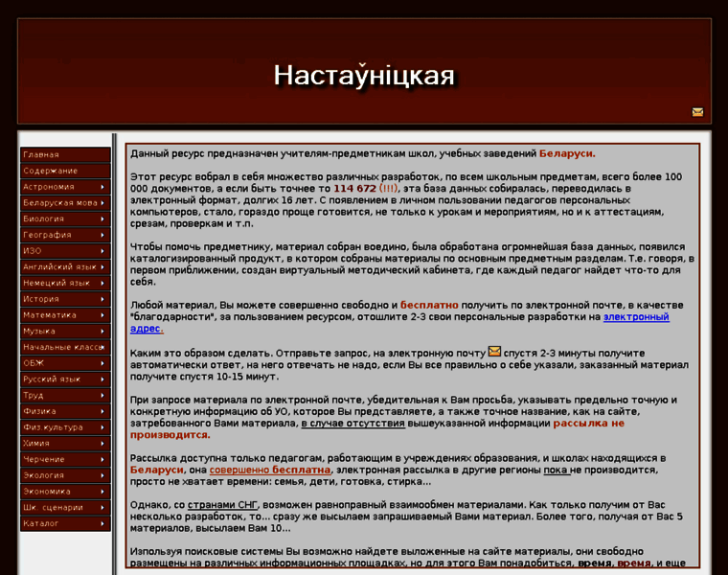This screenshot has height=575, width=728.
Task: Expand the ИЗО submenu arrow
Action: click(x=102, y=251)
